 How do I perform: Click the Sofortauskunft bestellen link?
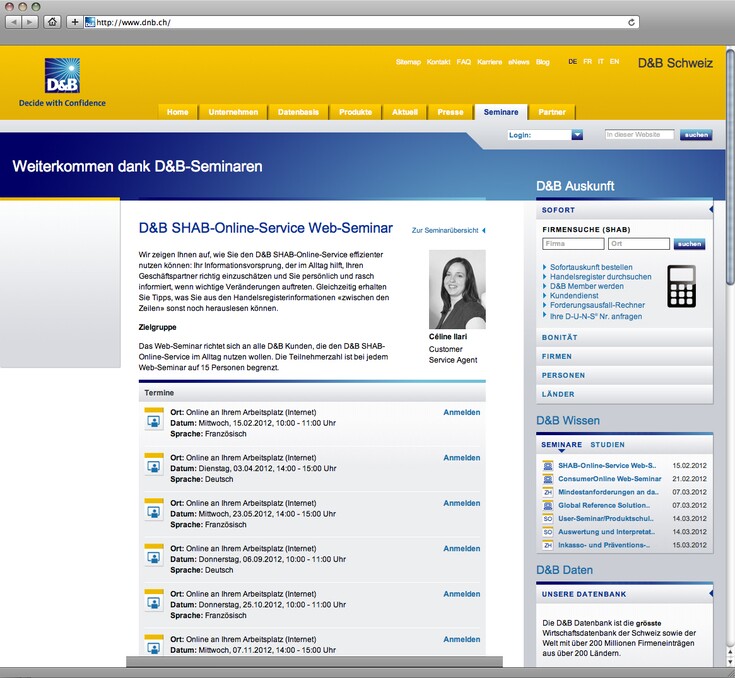tap(591, 267)
